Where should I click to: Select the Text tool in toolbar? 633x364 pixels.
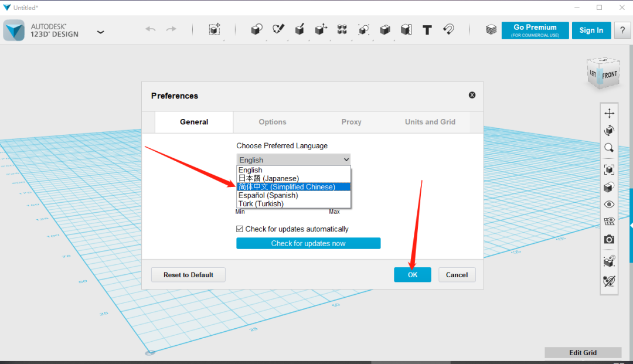pyautogui.click(x=427, y=30)
